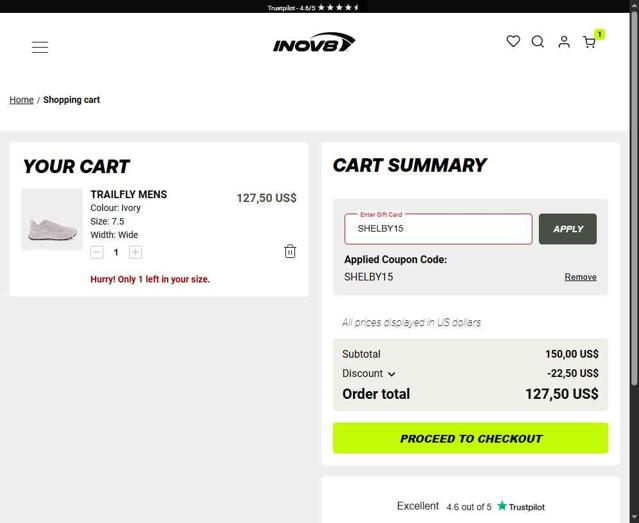Click the item price 127,50 US$

[x=267, y=198]
